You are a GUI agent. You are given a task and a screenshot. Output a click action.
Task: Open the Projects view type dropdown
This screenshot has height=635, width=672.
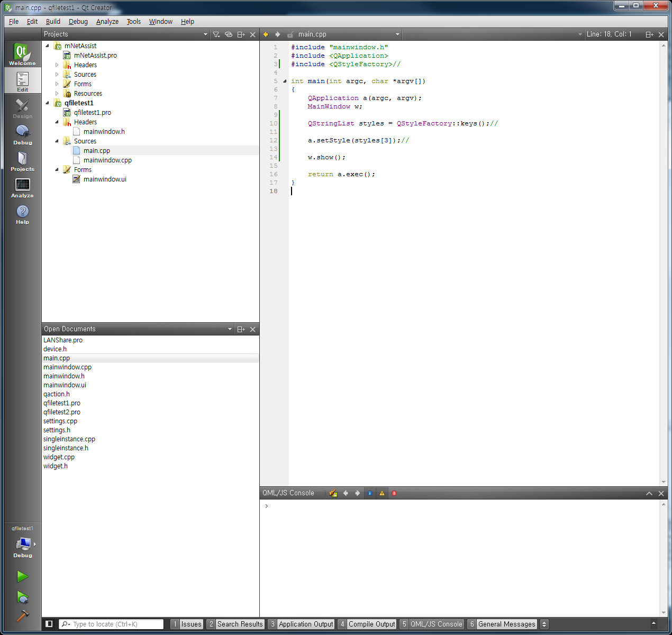126,34
